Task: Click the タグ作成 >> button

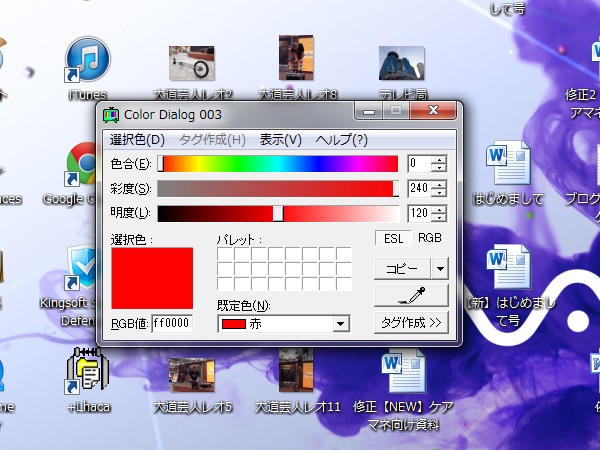Action: [x=411, y=323]
